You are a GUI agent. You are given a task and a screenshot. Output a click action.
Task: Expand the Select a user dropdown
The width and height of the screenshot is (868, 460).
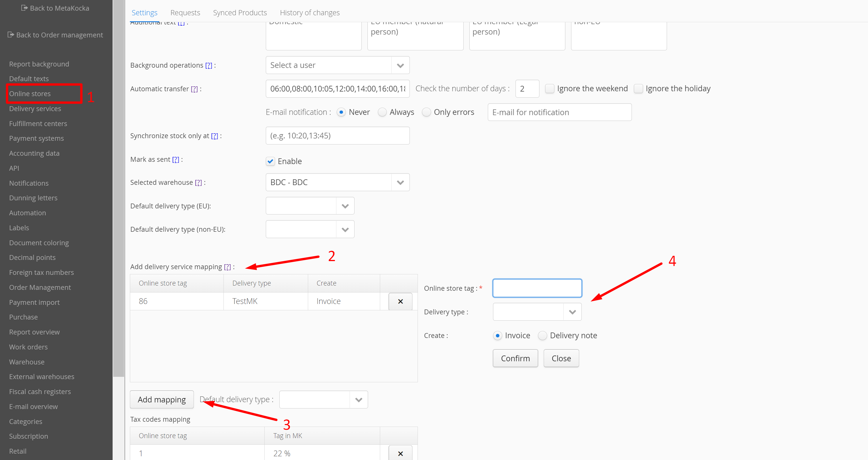click(400, 65)
